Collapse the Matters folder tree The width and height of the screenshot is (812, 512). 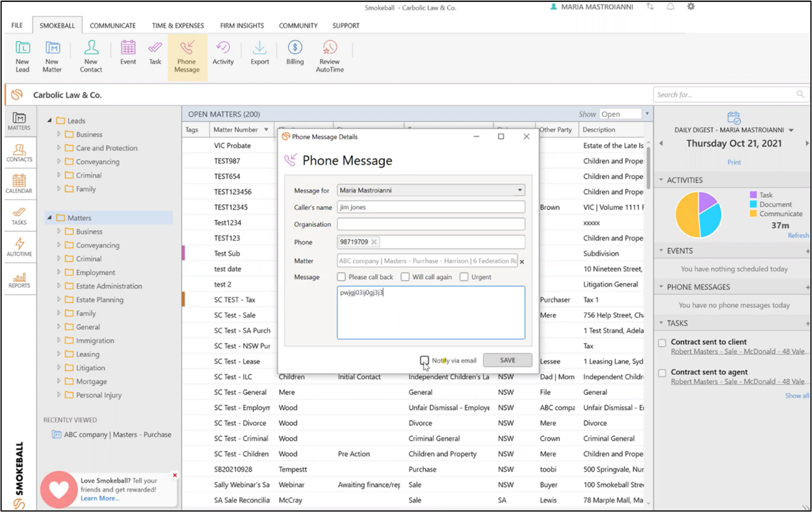coord(49,218)
